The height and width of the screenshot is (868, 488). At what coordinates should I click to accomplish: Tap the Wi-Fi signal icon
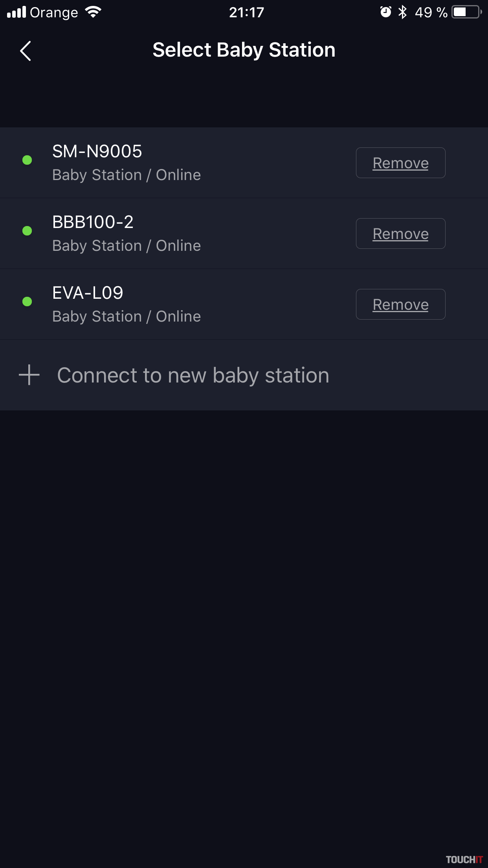pos(93,12)
